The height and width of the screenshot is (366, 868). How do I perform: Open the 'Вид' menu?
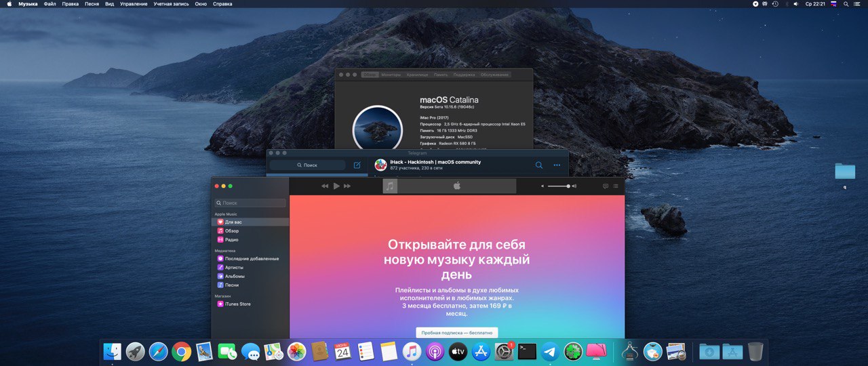pos(109,4)
